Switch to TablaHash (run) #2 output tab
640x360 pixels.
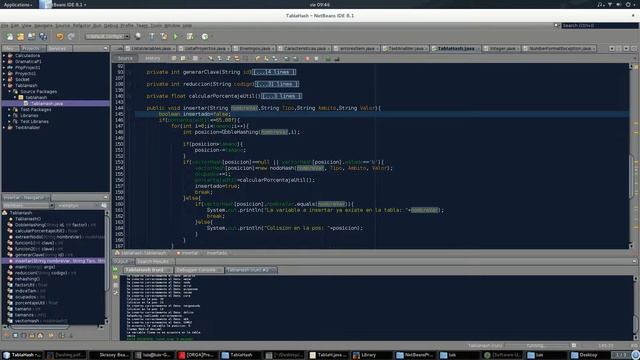point(251,270)
